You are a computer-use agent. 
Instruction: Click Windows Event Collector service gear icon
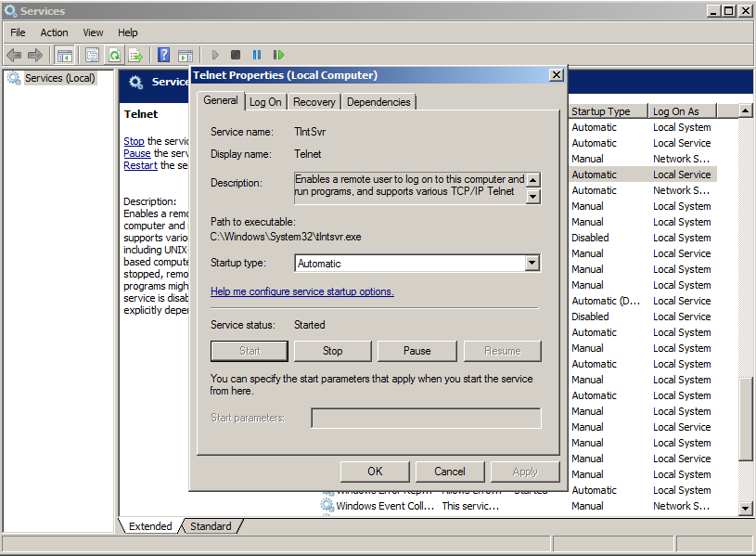tap(327, 505)
